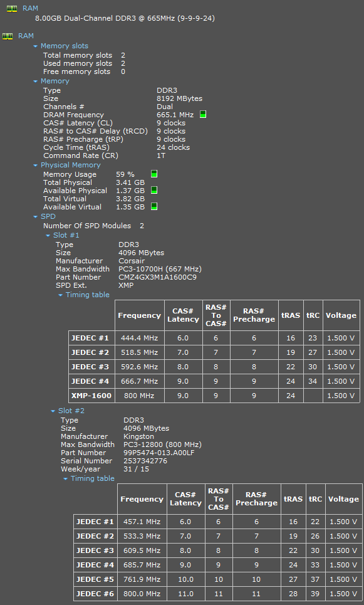
Task: Click the 457.1 MHz frequency cell
Action: [142, 522]
